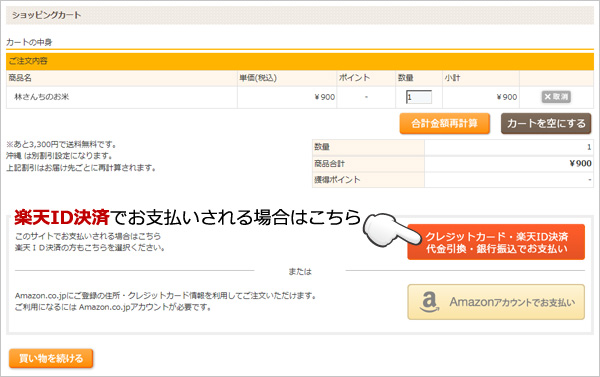Pay with Amazonアカウントでお支払い button
The height and width of the screenshot is (377, 600).
tap(496, 302)
